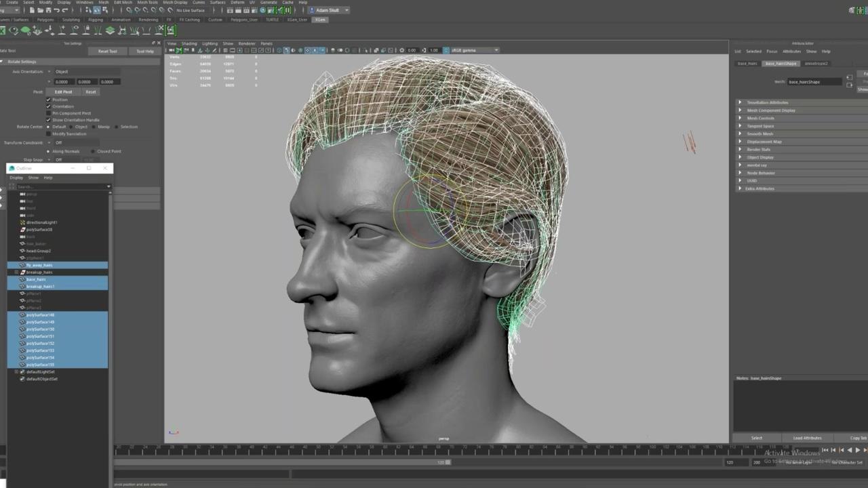Click the camera select icon in viewport toolbar

click(x=171, y=50)
